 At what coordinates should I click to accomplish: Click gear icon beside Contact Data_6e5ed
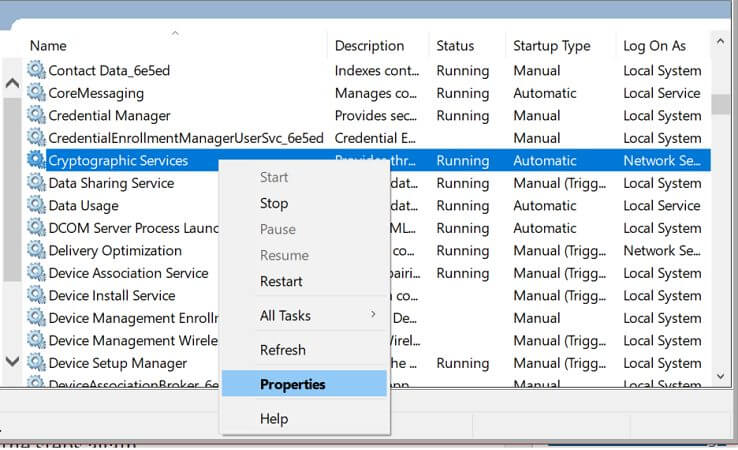37,71
